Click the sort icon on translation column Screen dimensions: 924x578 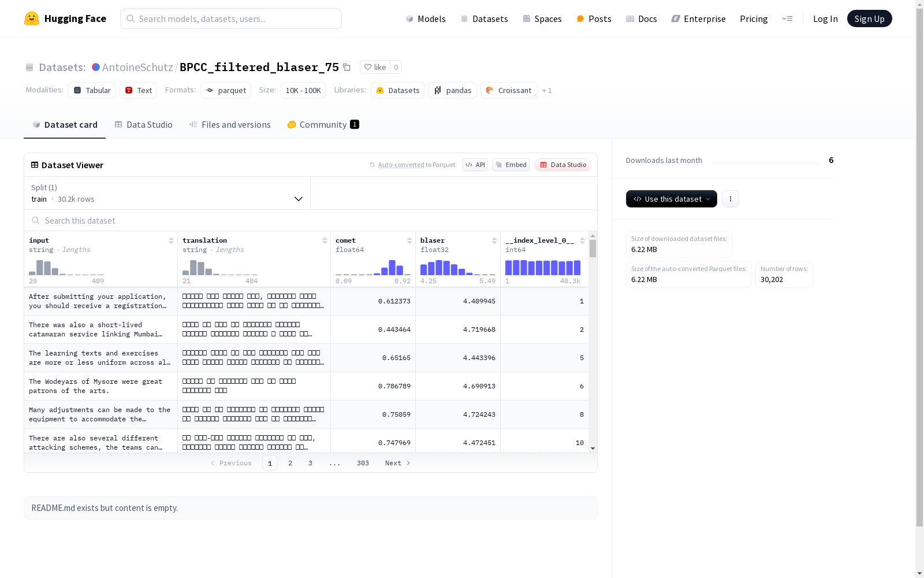point(325,240)
